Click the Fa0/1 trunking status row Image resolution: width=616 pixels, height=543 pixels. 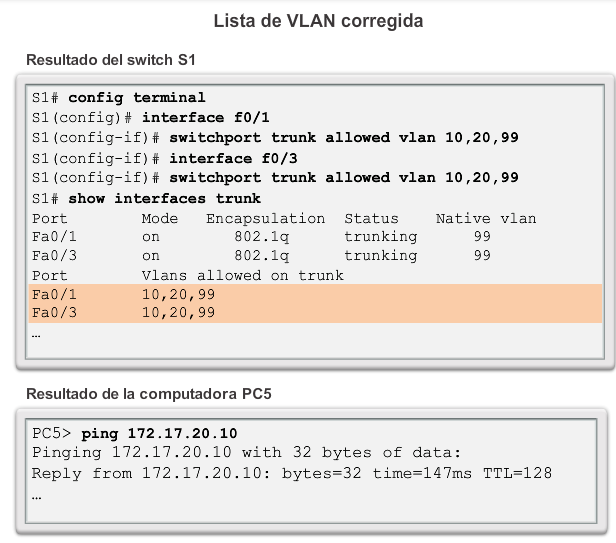[262, 237]
